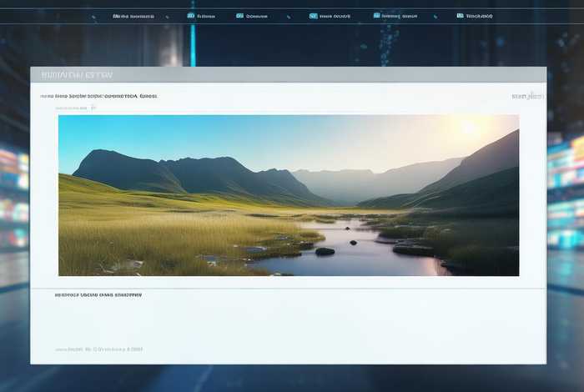Screen dimensions: 584x392
Task: Click the icon beside the second top navigation item
Action: (191, 16)
